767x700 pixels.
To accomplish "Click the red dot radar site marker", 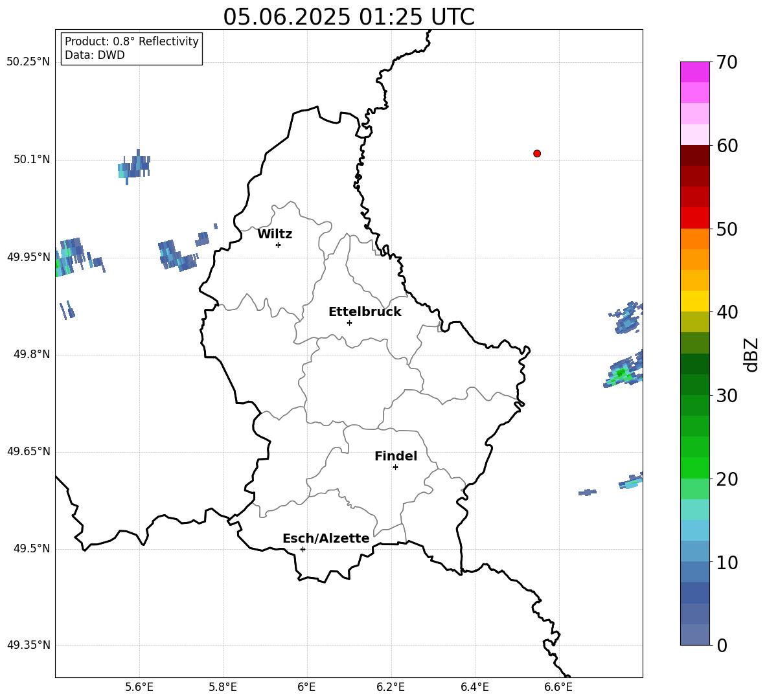I will [x=536, y=153].
